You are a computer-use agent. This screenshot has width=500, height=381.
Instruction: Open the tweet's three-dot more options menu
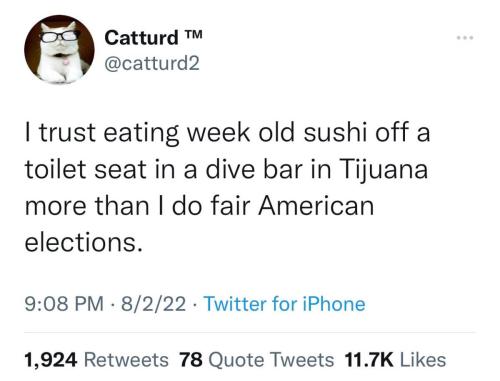[465, 38]
